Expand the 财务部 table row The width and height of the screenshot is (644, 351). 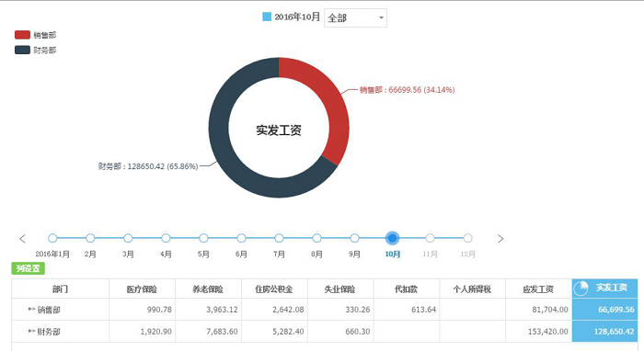click(x=31, y=331)
